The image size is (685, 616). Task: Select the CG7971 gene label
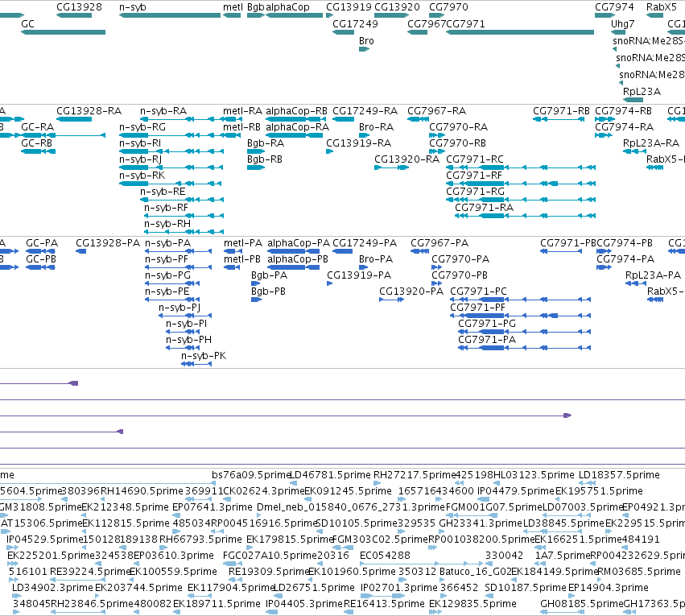click(466, 24)
